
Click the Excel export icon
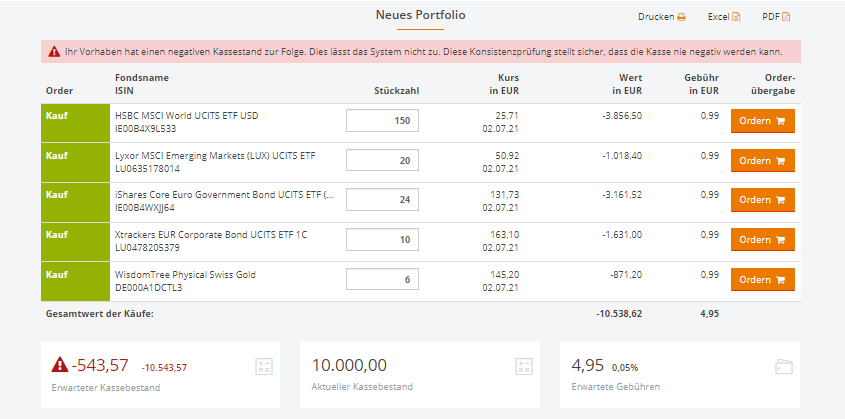(x=736, y=17)
